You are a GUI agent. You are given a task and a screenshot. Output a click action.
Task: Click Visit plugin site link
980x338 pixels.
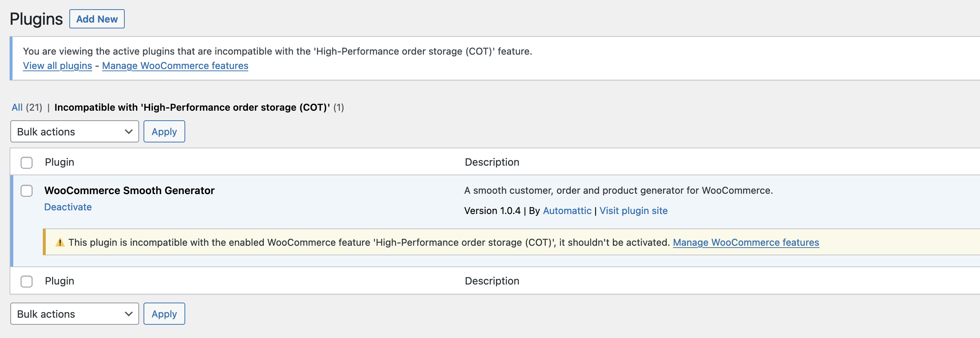633,210
